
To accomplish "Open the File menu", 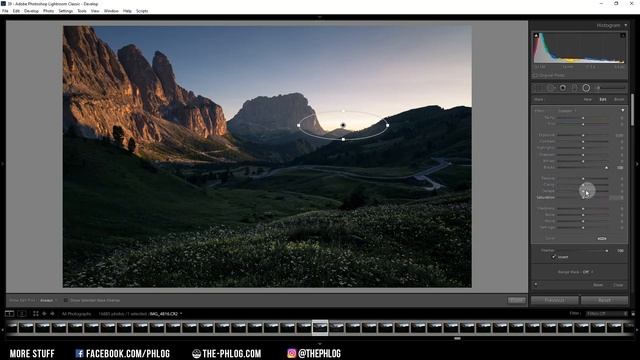I will click(5, 11).
